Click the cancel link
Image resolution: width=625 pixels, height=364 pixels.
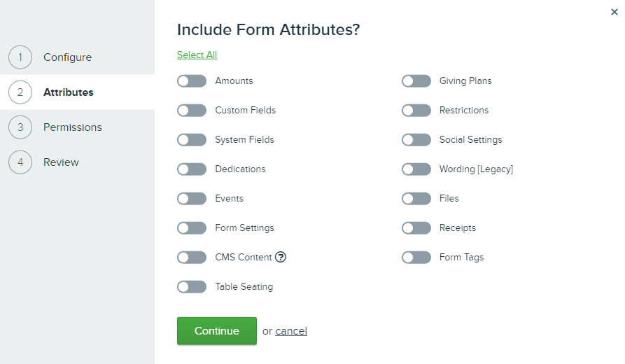pos(291,331)
